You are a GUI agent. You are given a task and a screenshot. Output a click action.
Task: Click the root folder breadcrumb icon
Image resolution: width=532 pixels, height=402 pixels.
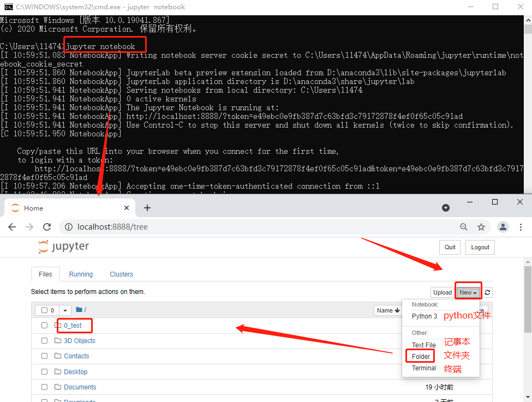[x=79, y=309]
